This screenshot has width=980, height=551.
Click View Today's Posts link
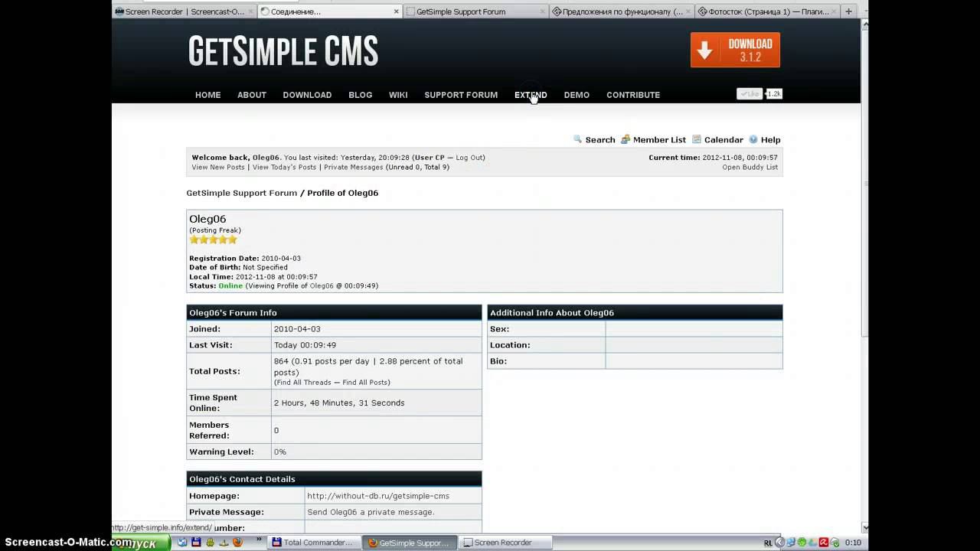(x=284, y=167)
